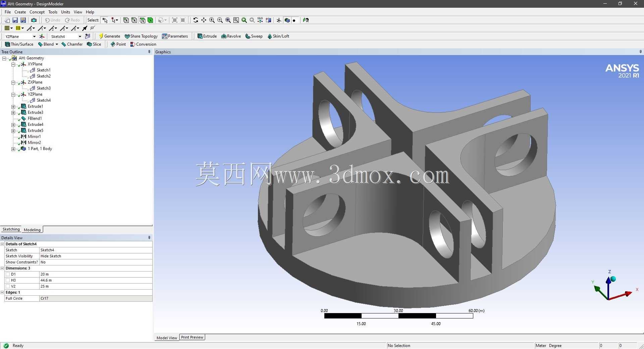The image size is (644, 349).
Task: Collapse the ZXPlane tree node
Action: click(13, 82)
